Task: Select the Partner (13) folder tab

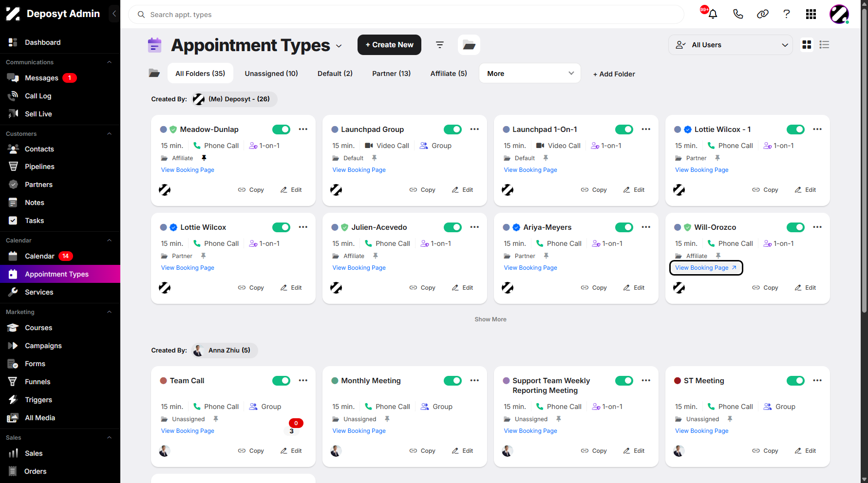Action: tap(391, 74)
